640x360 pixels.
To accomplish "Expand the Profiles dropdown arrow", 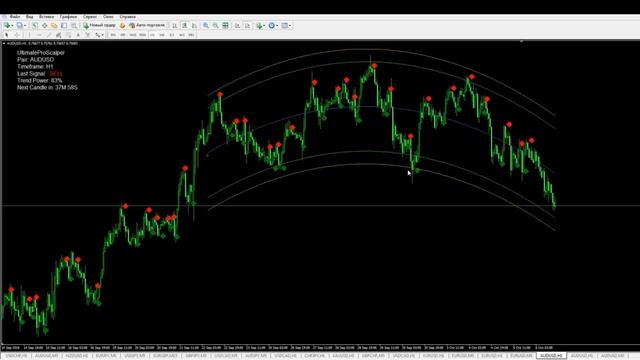I will (25, 26).
